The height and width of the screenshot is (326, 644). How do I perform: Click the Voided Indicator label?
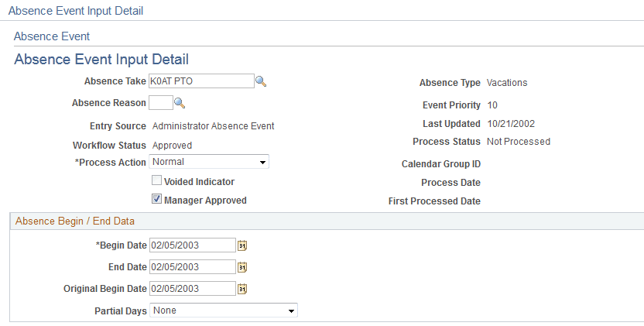(199, 182)
